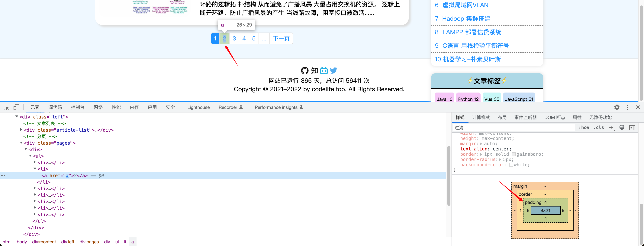
Task: Expand the article-list div node
Action: pyautogui.click(x=21, y=130)
